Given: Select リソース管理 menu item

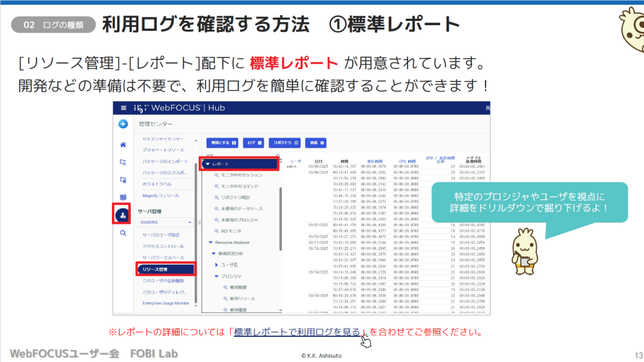Looking at the screenshot, I should pyautogui.click(x=166, y=269).
